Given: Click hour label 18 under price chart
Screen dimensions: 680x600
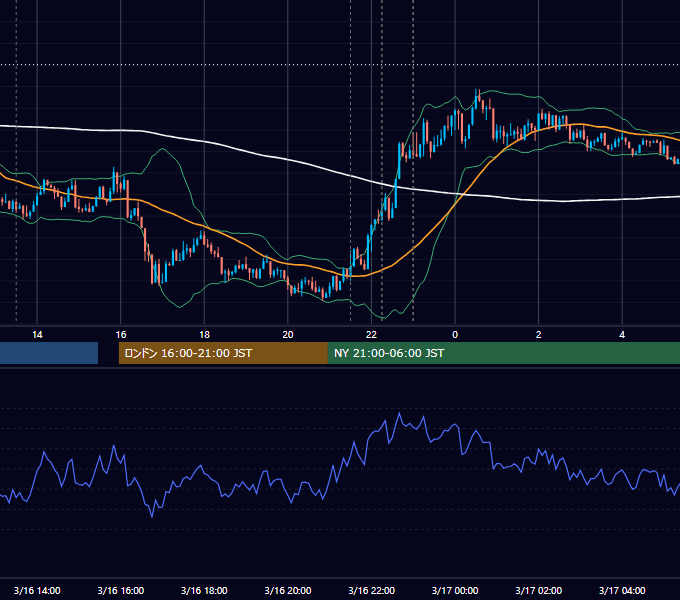Looking at the screenshot, I should pyautogui.click(x=204, y=335).
